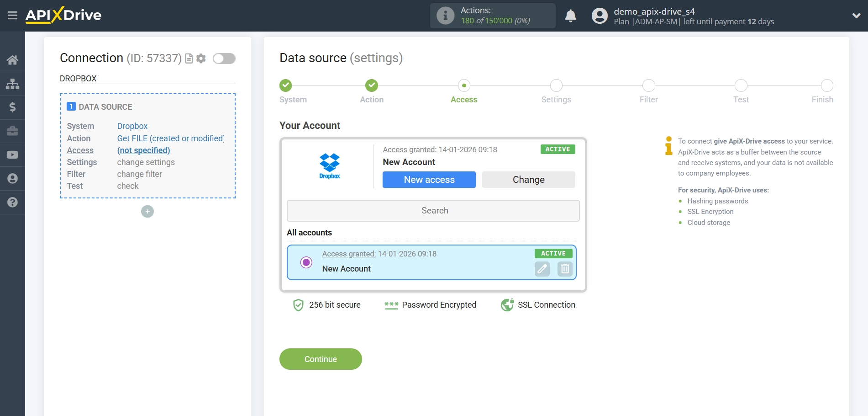The image size is (868, 416).
Task: Open the Help question-mark icon in sidebar
Action: point(12,202)
